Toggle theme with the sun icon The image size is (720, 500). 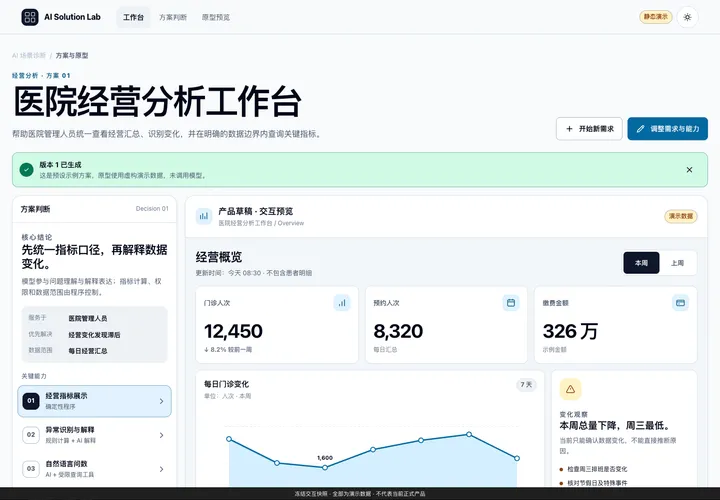pyautogui.click(x=687, y=17)
